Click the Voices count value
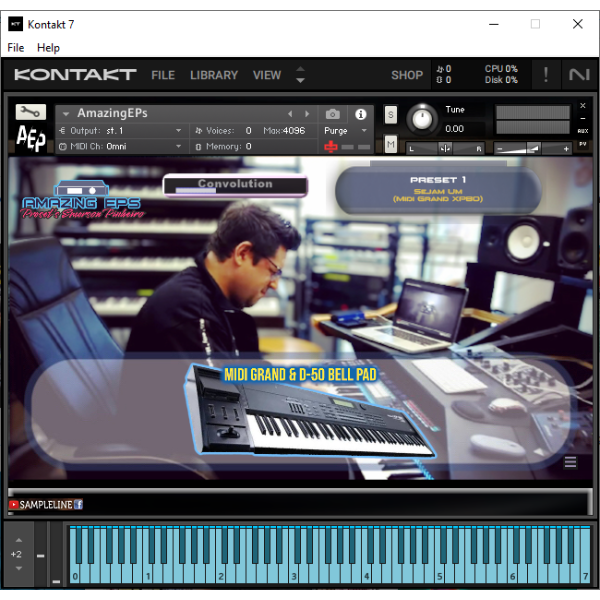Viewport: 600px width, 600px height. point(249,131)
